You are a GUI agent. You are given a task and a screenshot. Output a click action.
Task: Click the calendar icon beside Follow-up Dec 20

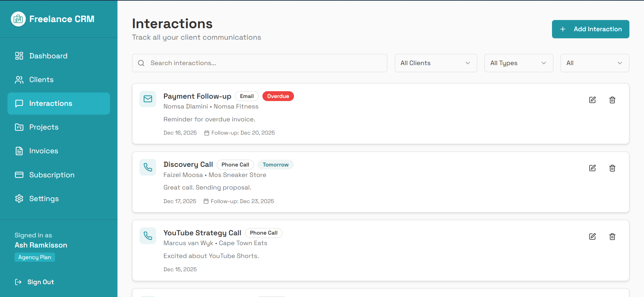coord(207,133)
